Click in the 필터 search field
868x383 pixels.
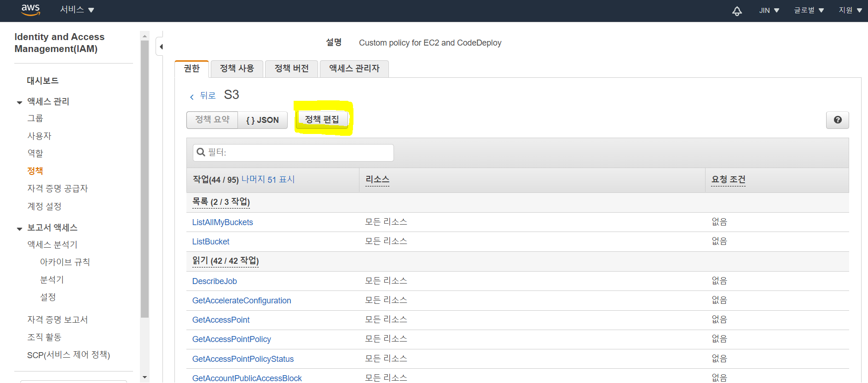[299, 152]
